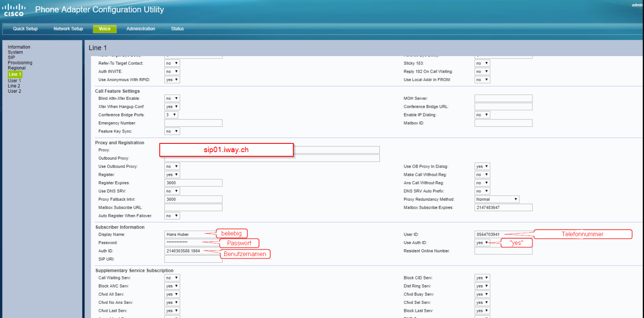
Task: Click the Cisco logo
Action: [x=15, y=10]
